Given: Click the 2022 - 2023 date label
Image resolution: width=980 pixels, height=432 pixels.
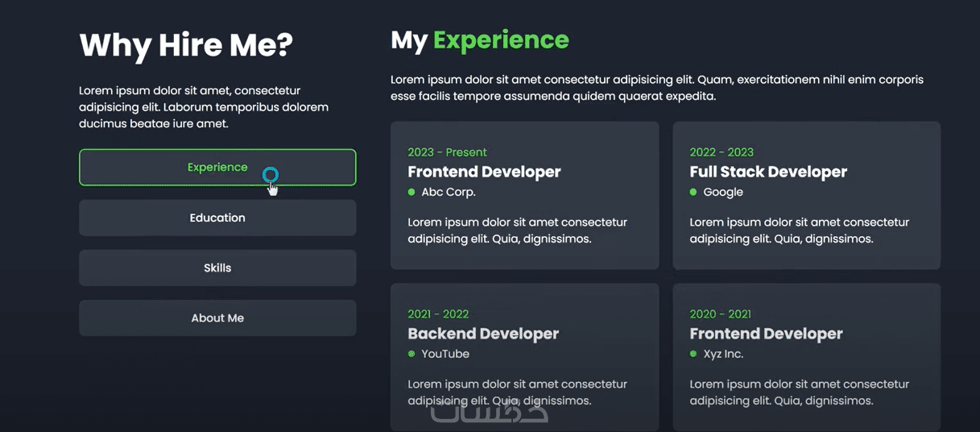Looking at the screenshot, I should [x=722, y=152].
